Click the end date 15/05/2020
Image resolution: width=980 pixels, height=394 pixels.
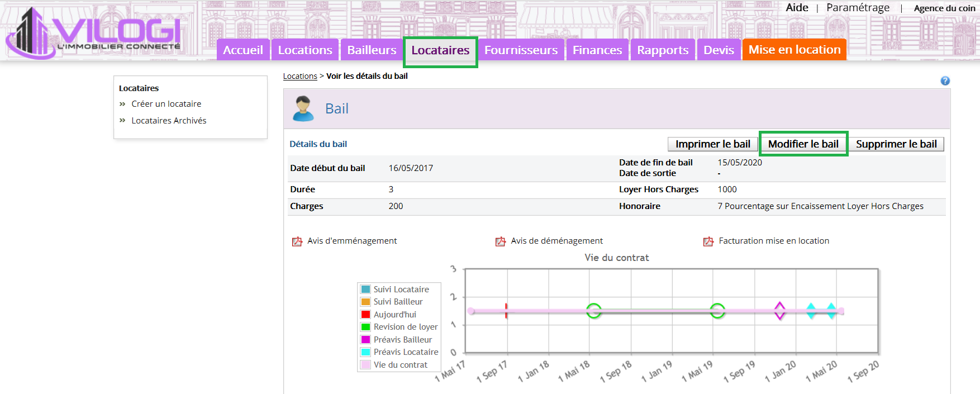(740, 163)
